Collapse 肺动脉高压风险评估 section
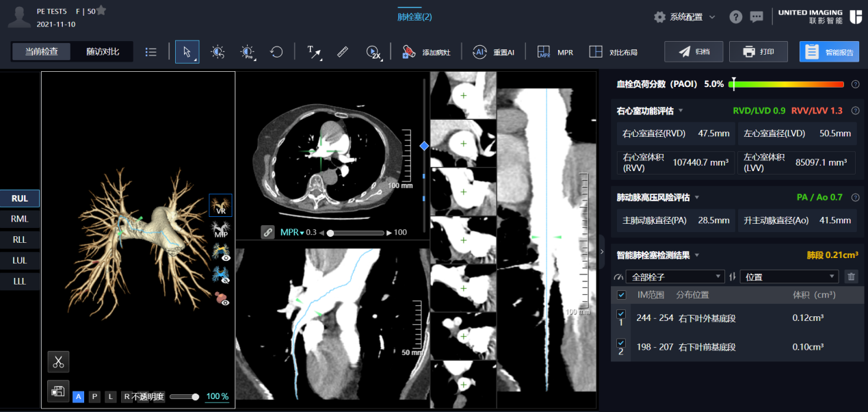 [x=697, y=197]
